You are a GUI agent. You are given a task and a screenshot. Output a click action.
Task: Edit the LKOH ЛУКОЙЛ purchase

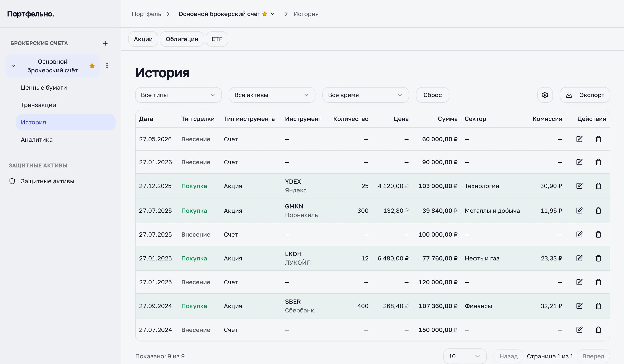pos(579,258)
